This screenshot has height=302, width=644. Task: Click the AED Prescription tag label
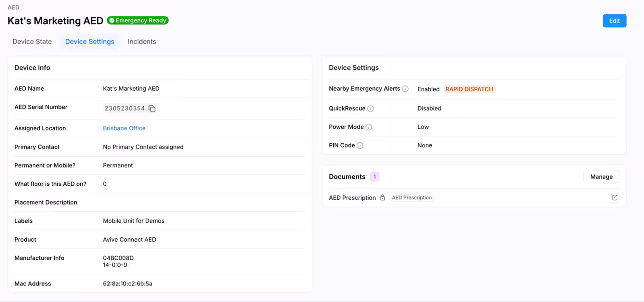click(411, 198)
